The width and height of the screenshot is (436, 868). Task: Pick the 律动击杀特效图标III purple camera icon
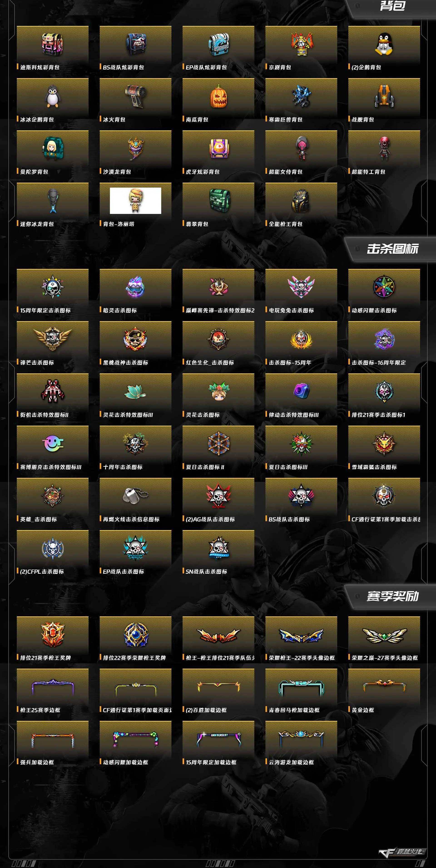pos(301,391)
